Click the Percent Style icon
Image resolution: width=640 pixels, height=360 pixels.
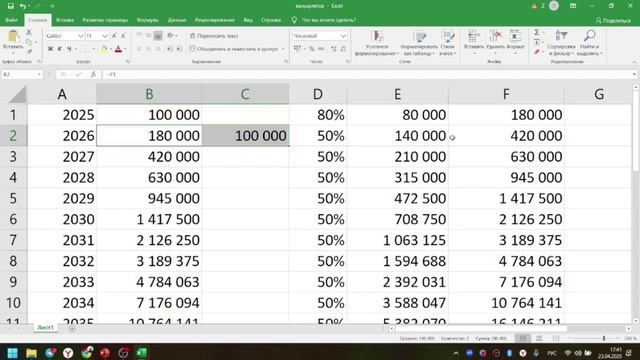(311, 49)
